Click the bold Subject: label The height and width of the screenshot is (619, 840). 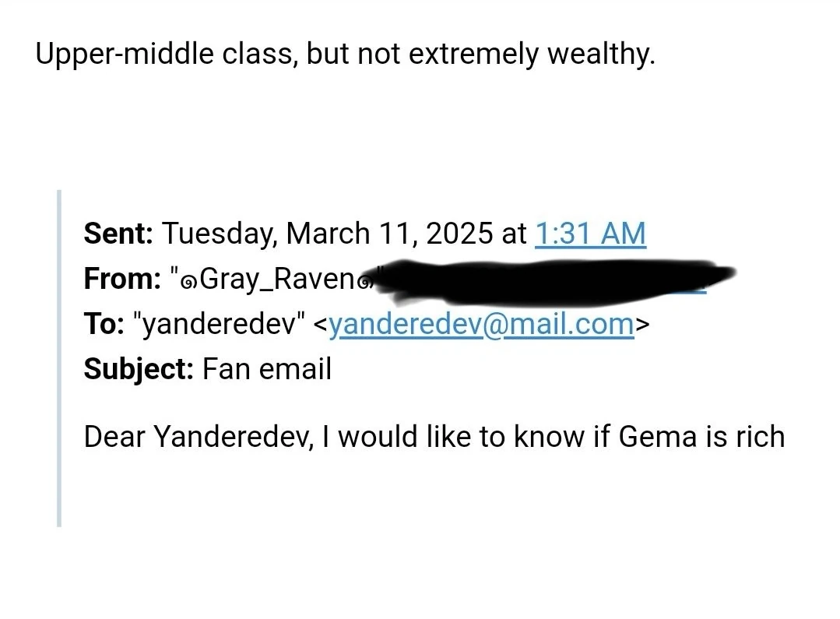click(x=139, y=368)
